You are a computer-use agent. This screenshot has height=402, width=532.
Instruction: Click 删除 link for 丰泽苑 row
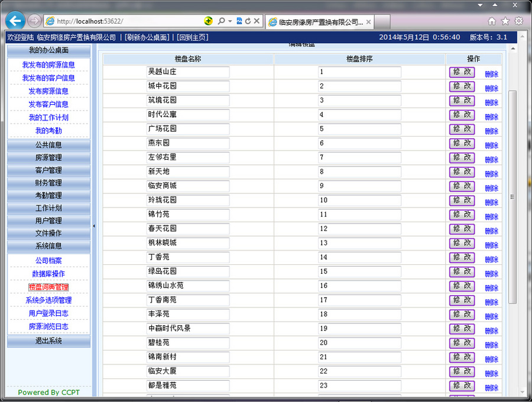[491, 316]
